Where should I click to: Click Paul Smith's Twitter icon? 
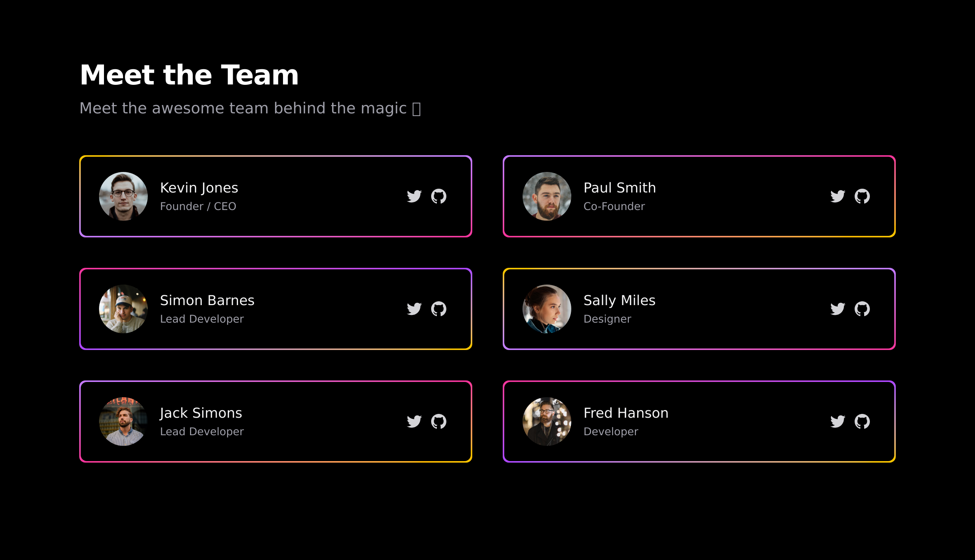(838, 196)
